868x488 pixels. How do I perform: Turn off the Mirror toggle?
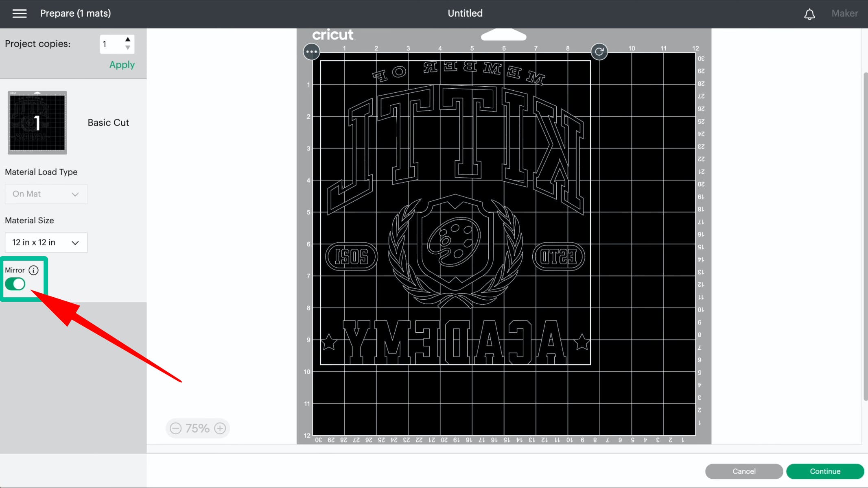pyautogui.click(x=15, y=284)
